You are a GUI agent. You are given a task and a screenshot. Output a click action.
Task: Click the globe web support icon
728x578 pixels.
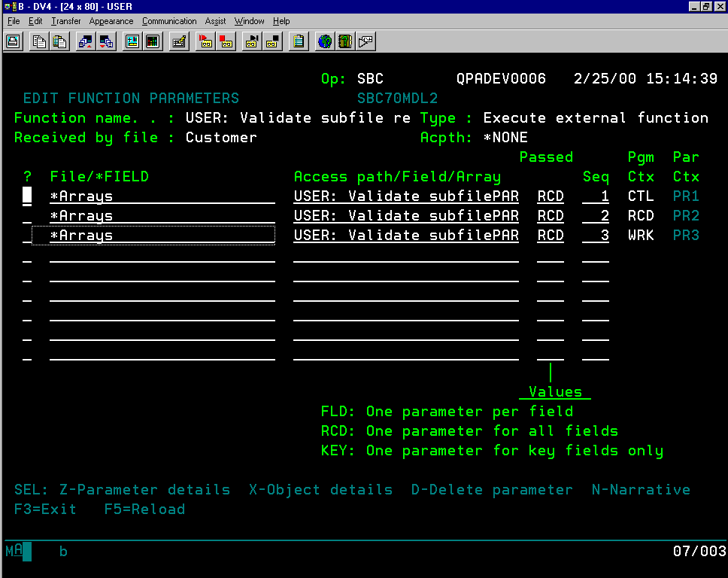(x=324, y=41)
